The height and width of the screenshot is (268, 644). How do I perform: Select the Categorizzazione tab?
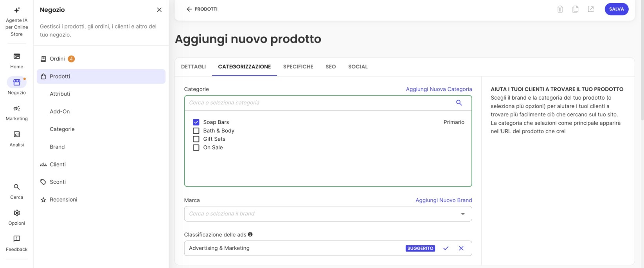[x=245, y=67]
